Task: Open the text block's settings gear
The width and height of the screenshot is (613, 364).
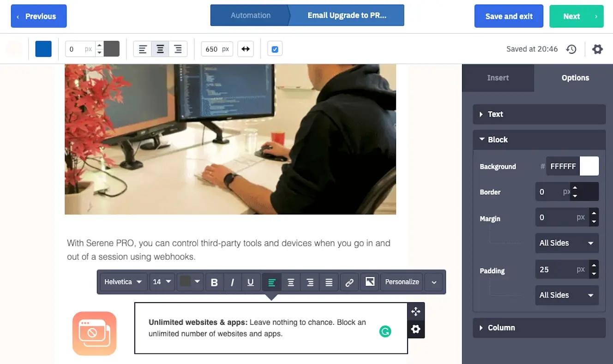Action: pyautogui.click(x=415, y=329)
